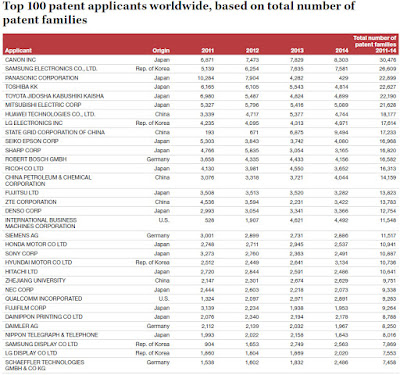Select 'QUALCOMM INCORPORATED' applicant name
This screenshot has height=375, width=400.
[43, 299]
